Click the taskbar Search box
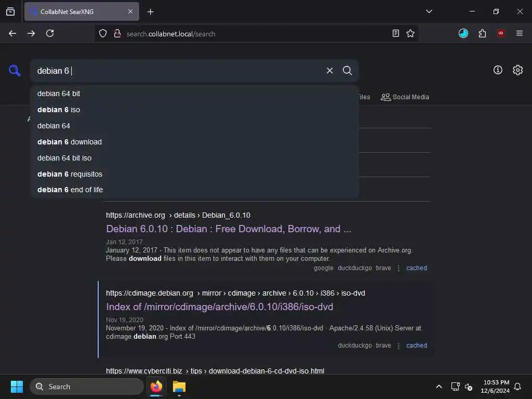The width and height of the screenshot is (532, 399). pyautogui.click(x=87, y=387)
